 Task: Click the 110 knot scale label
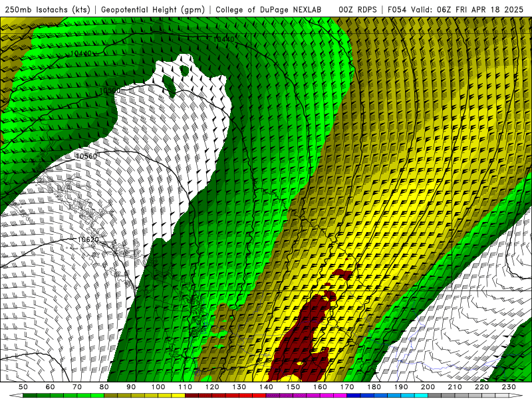coord(185,387)
